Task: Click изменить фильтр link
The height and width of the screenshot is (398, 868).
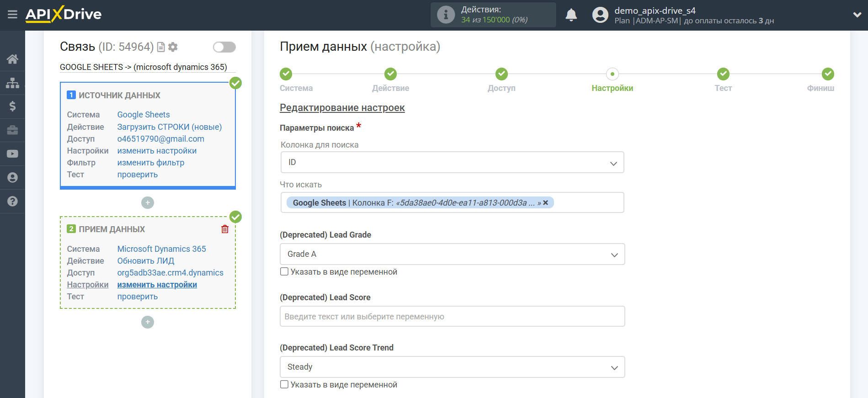Action: tap(151, 163)
